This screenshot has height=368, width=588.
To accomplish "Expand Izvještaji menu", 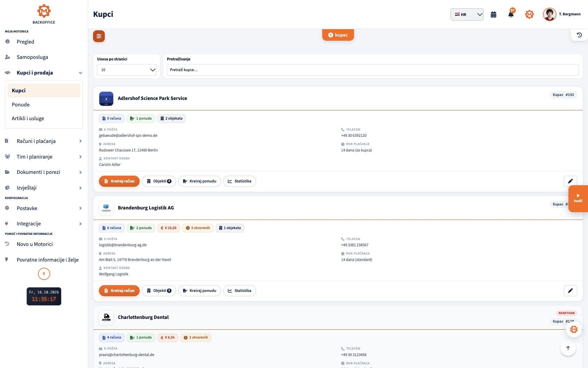I will [44, 188].
